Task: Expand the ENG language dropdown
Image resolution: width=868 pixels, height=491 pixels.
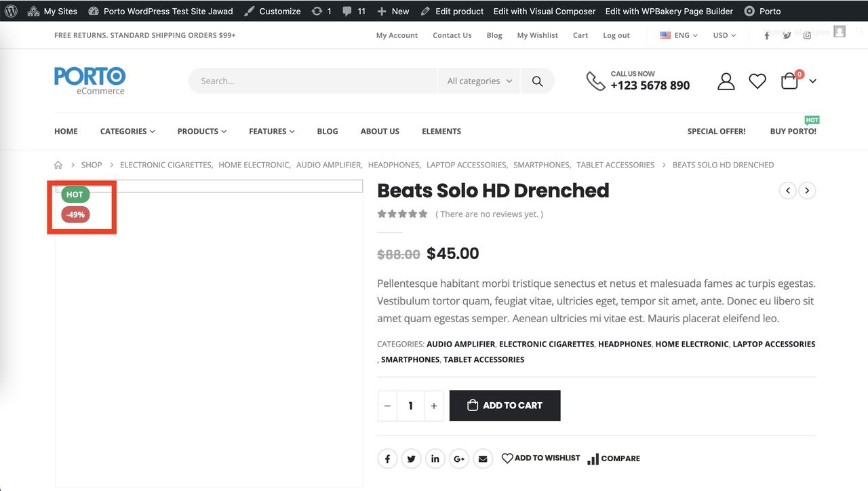Action: click(x=679, y=35)
